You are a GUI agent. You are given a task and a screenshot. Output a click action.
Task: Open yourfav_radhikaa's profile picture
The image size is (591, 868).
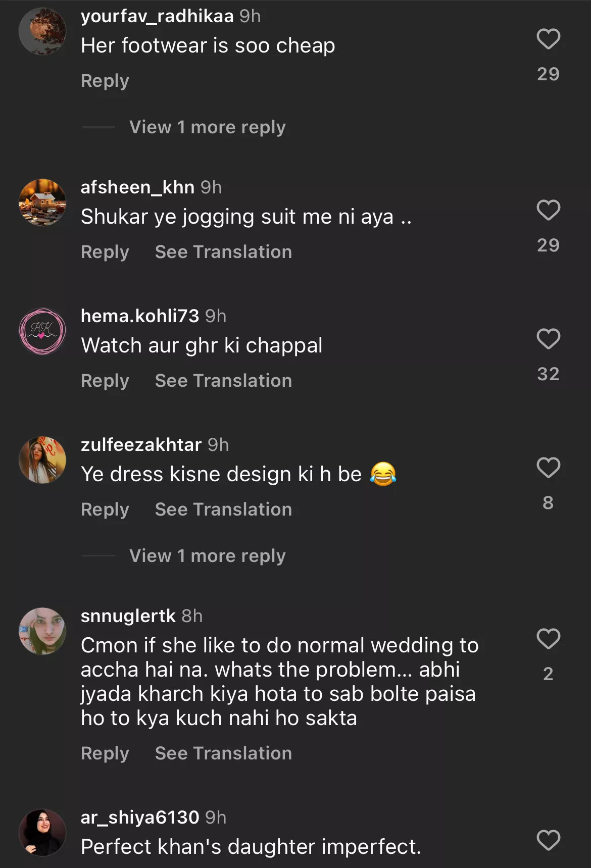[42, 31]
